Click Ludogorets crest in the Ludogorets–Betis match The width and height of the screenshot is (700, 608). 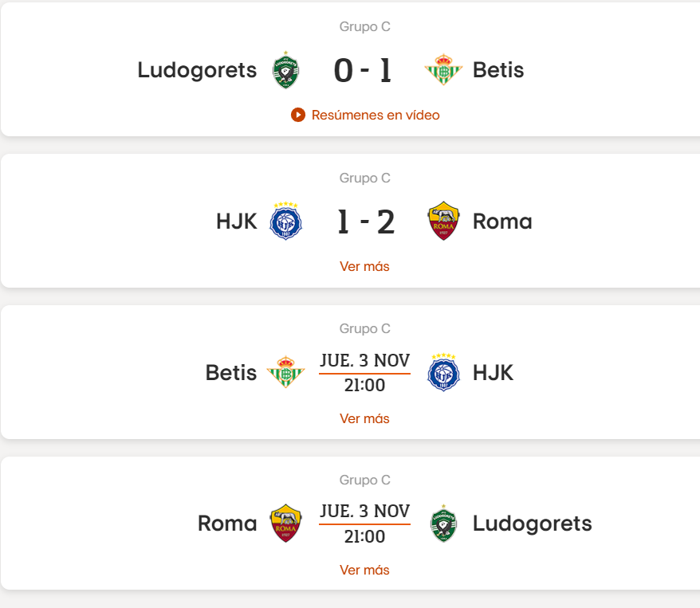point(285,70)
